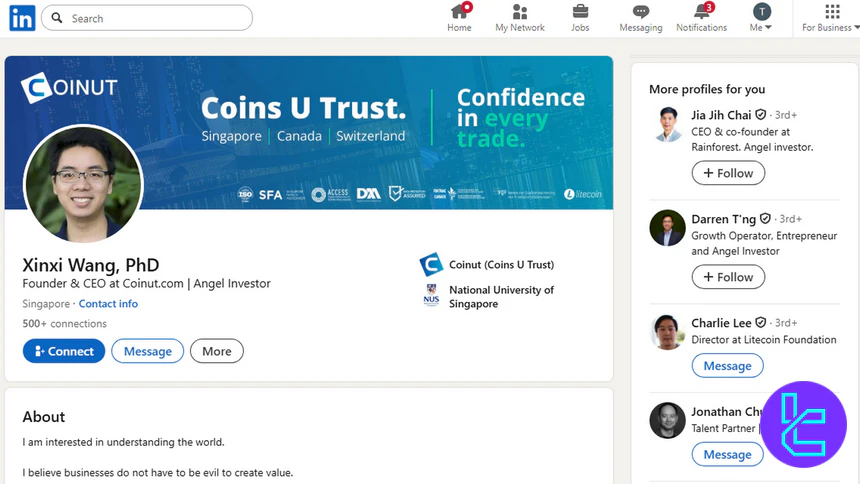
Task: Open the More actions button
Action: point(217,351)
